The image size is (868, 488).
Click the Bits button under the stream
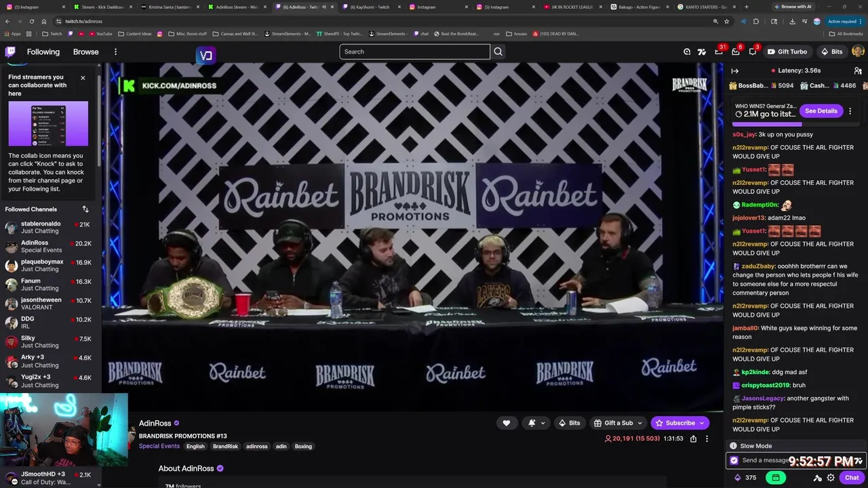(x=569, y=423)
